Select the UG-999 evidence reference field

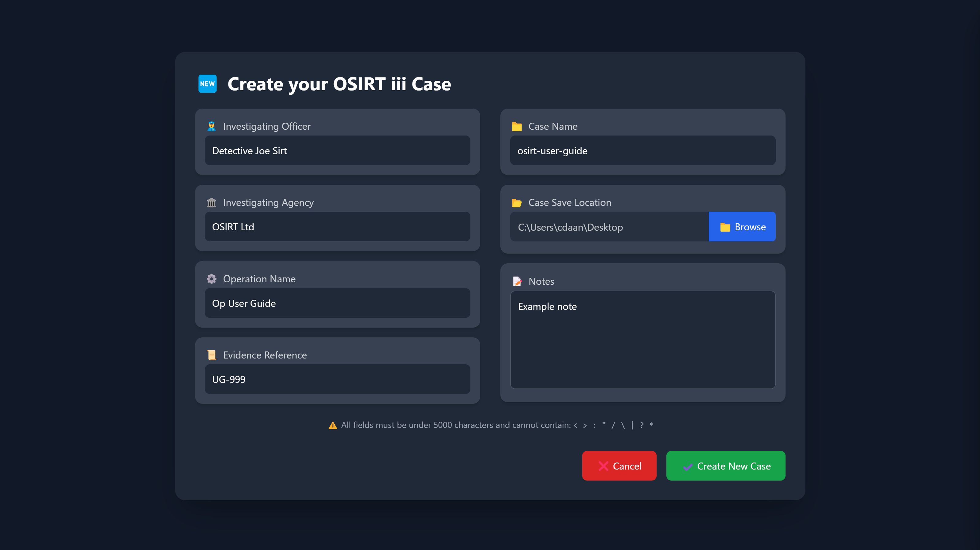[x=337, y=379]
